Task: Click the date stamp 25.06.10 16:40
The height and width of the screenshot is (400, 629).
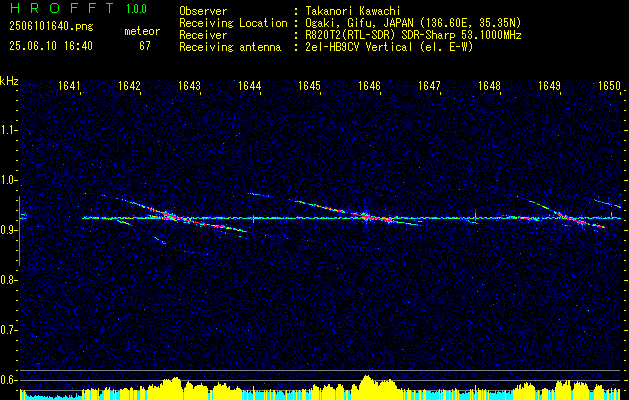Action: pyautogui.click(x=51, y=46)
